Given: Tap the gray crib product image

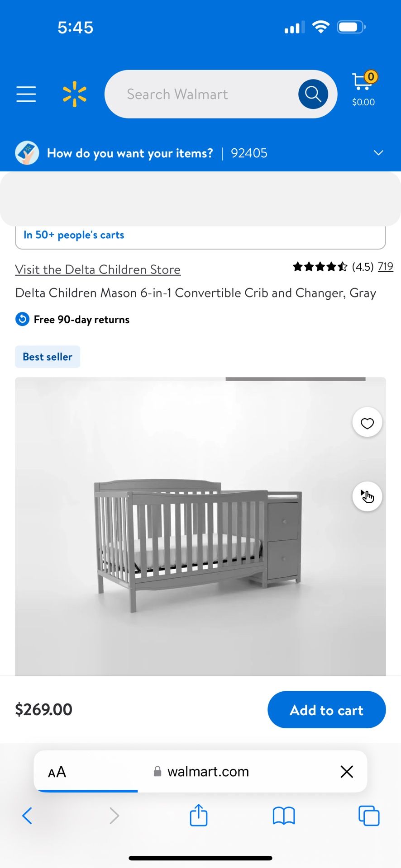Looking at the screenshot, I should (x=197, y=542).
